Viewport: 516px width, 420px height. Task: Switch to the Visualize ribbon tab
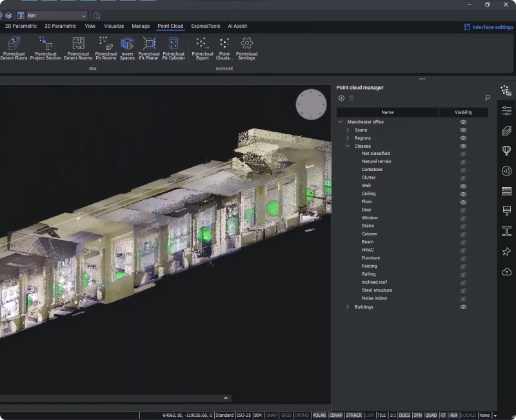pos(114,26)
